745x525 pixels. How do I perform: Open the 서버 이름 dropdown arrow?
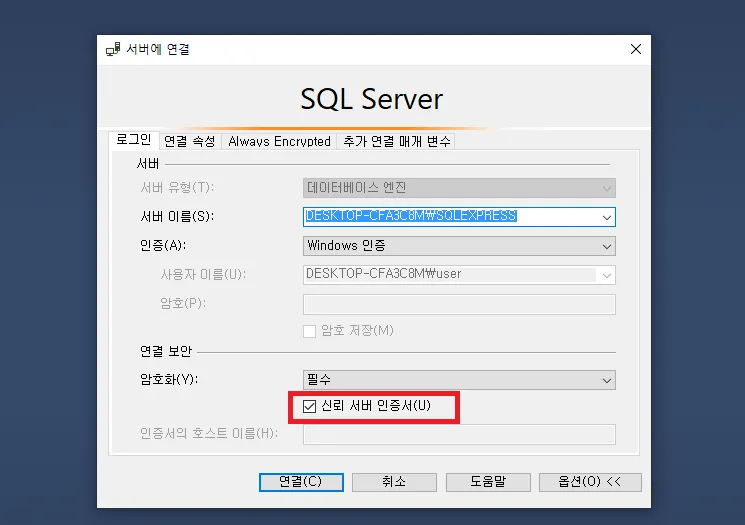[x=607, y=217]
